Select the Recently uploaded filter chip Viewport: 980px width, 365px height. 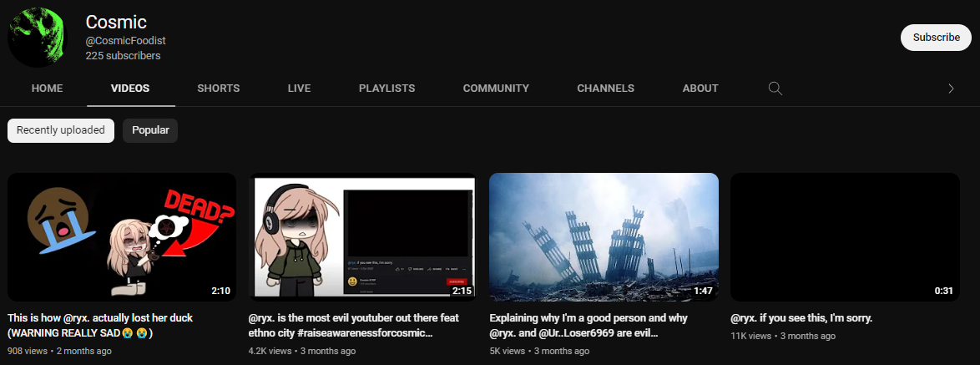[61, 130]
